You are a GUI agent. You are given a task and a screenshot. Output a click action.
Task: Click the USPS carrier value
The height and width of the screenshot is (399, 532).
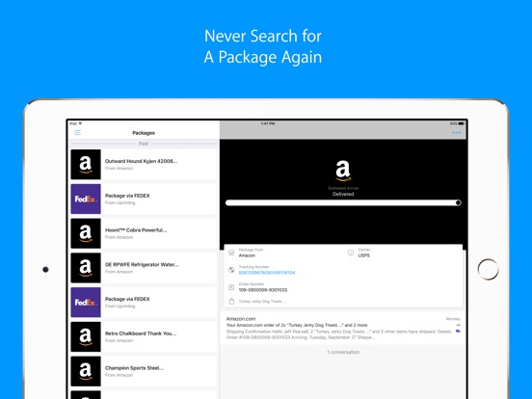tap(363, 255)
